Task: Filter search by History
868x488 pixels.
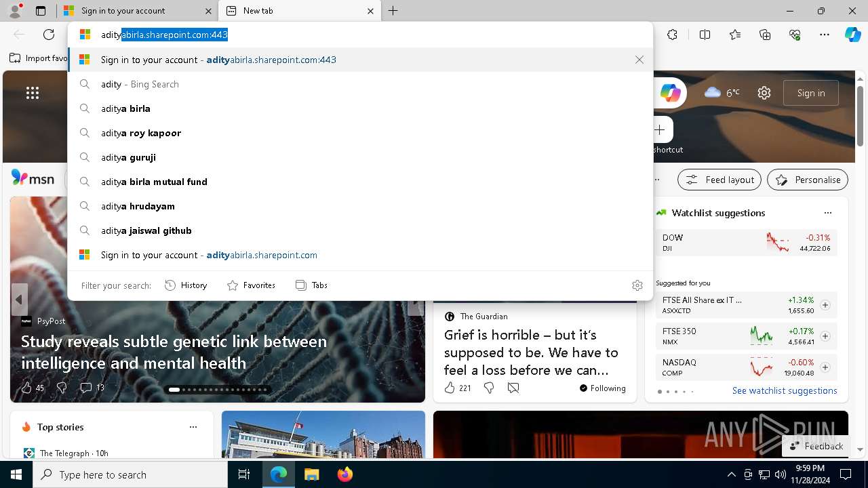Action: (186, 285)
